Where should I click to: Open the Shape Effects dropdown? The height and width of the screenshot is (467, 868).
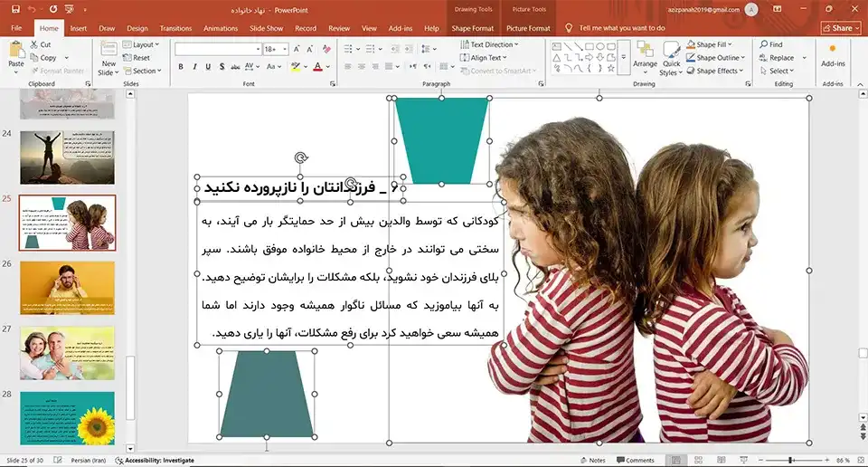(715, 71)
